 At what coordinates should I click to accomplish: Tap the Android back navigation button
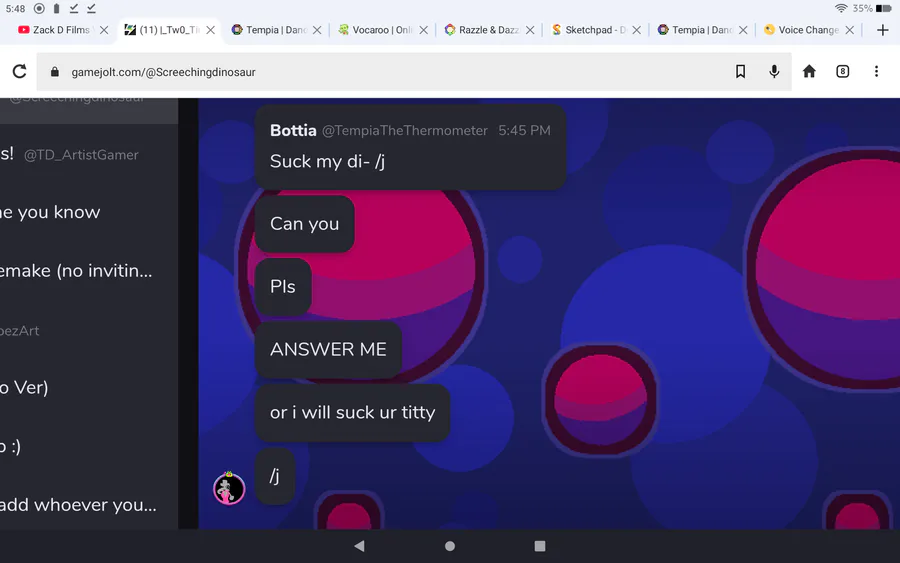[x=359, y=546]
